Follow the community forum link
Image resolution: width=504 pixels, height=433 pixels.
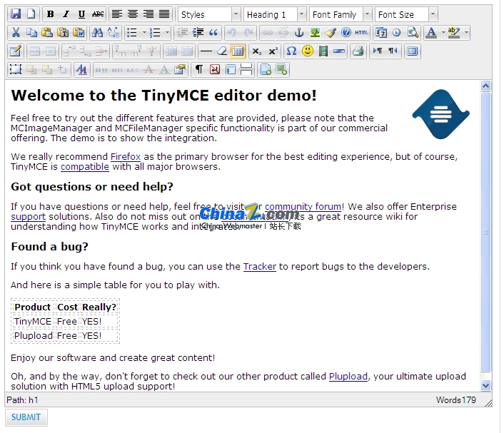point(303,207)
